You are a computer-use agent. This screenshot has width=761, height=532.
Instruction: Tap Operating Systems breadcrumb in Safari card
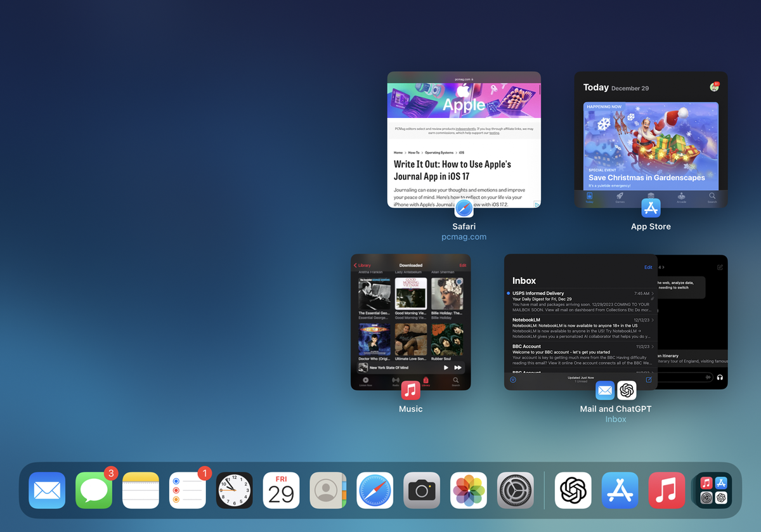click(439, 153)
